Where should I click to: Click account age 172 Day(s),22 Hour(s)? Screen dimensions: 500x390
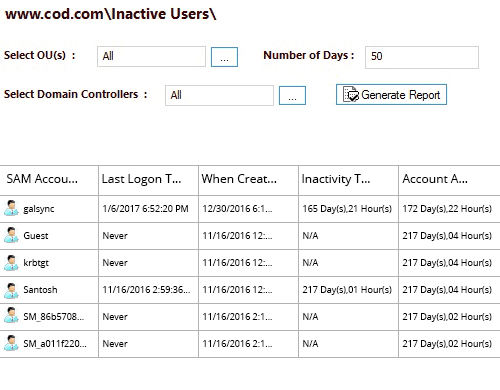[447, 209]
